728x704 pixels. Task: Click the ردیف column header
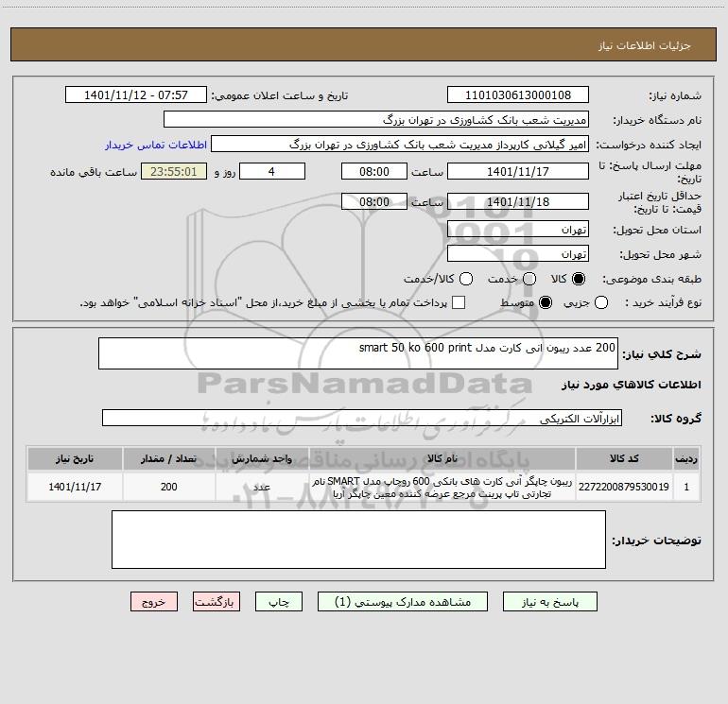point(686,458)
